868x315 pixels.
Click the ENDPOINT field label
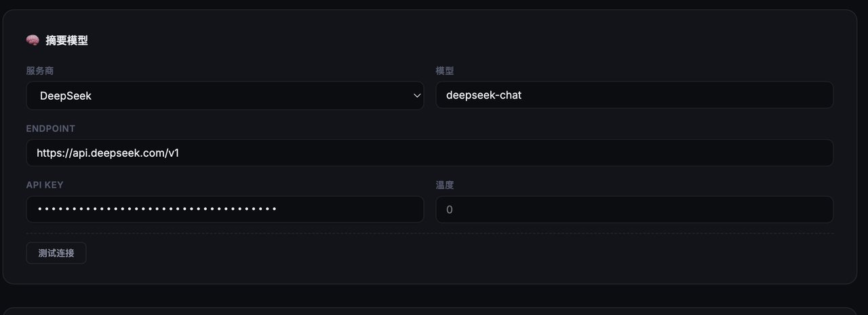[x=51, y=128]
